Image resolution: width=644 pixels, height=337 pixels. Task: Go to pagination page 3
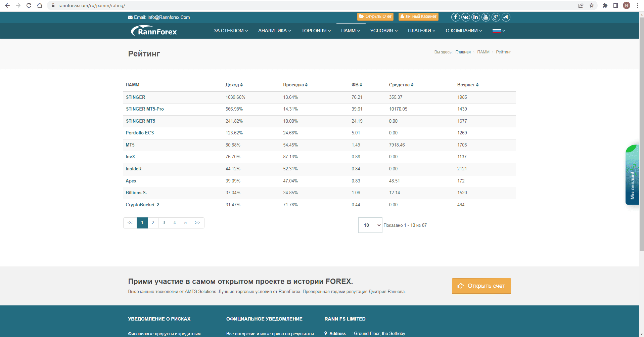[164, 223]
